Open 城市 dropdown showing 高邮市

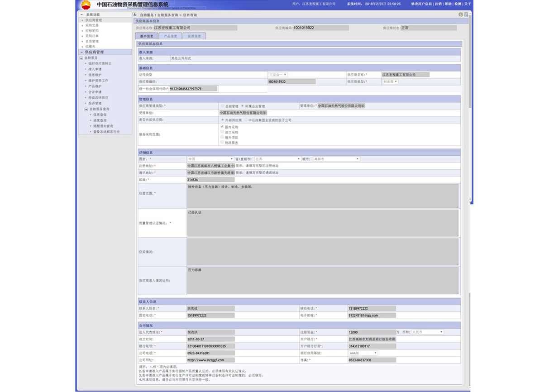point(336,159)
